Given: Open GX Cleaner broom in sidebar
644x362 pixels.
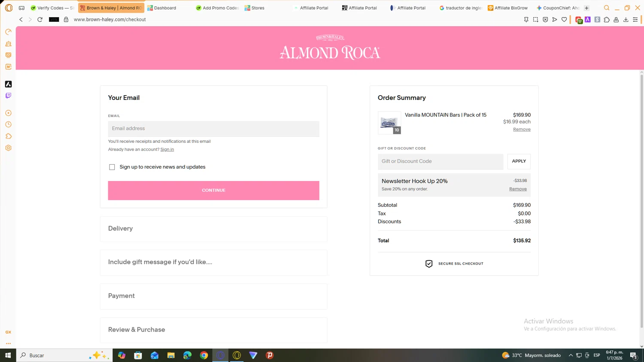Looking at the screenshot, I should [8, 44].
